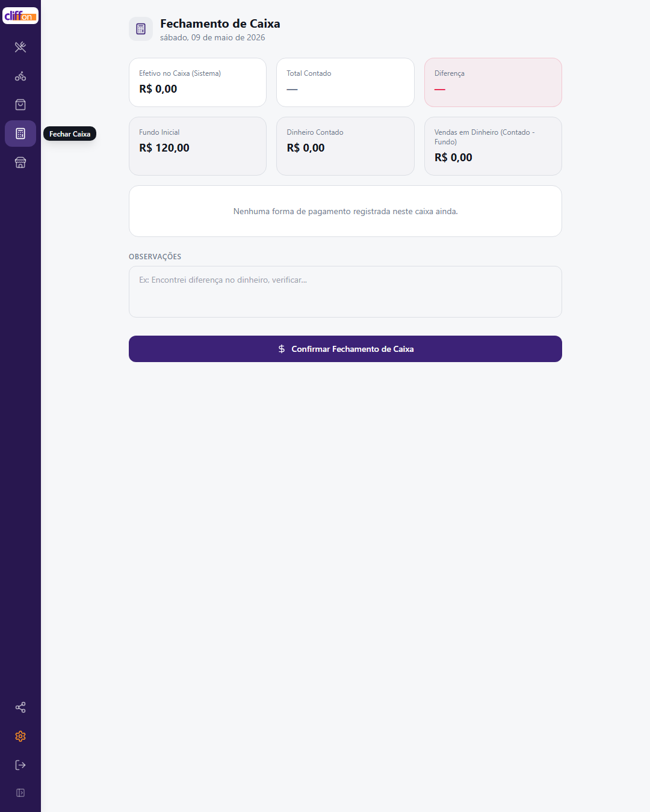Toggle the sidebar panel collapse icon
Image resolution: width=650 pixels, height=812 pixels.
tap(20, 793)
